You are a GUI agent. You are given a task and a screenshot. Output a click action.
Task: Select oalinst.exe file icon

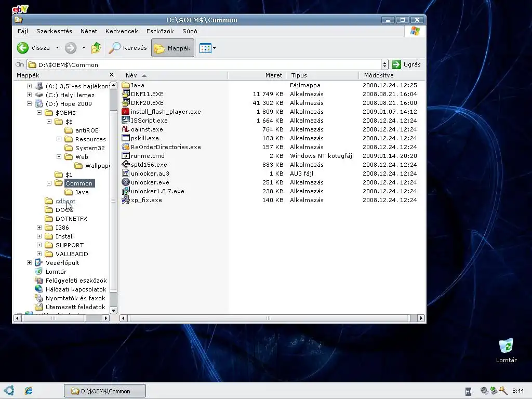click(126, 129)
